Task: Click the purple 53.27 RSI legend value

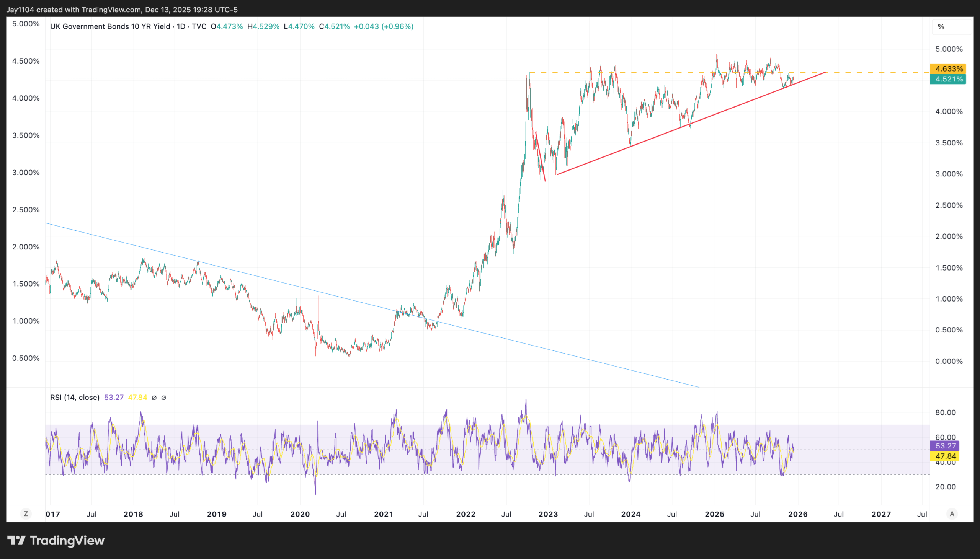Action: [114, 398]
